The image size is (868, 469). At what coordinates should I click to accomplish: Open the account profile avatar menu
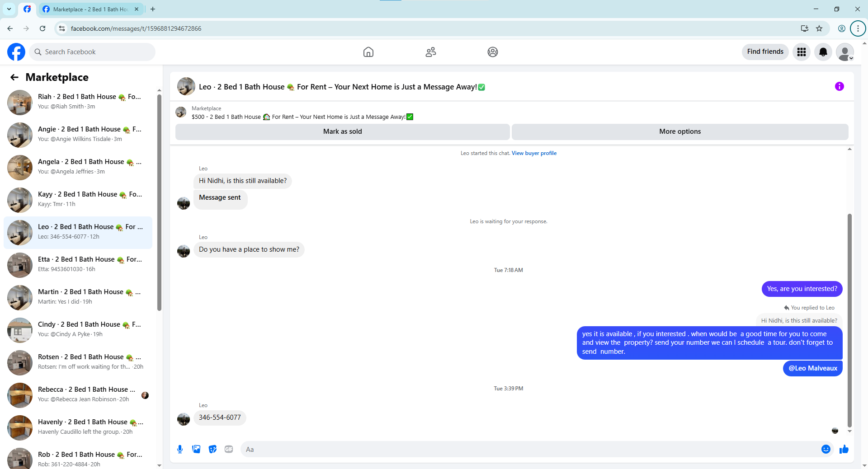tap(845, 52)
